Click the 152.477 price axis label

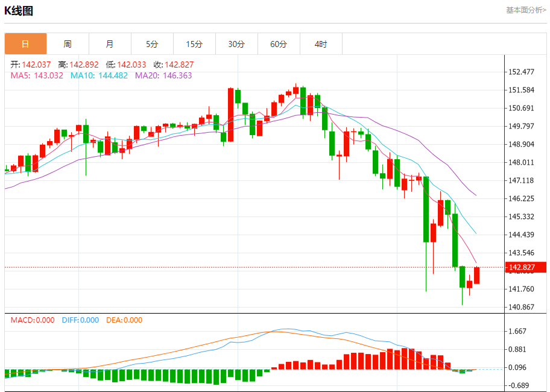[521, 72]
